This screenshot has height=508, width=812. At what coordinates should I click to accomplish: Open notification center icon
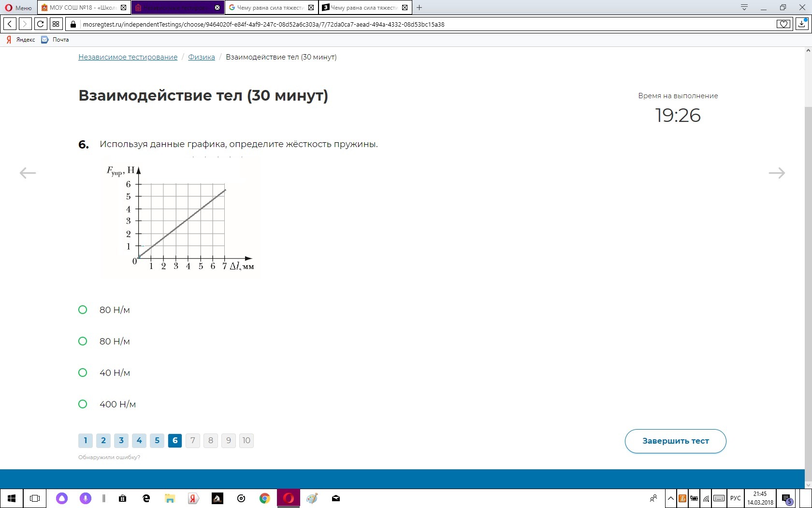787,498
